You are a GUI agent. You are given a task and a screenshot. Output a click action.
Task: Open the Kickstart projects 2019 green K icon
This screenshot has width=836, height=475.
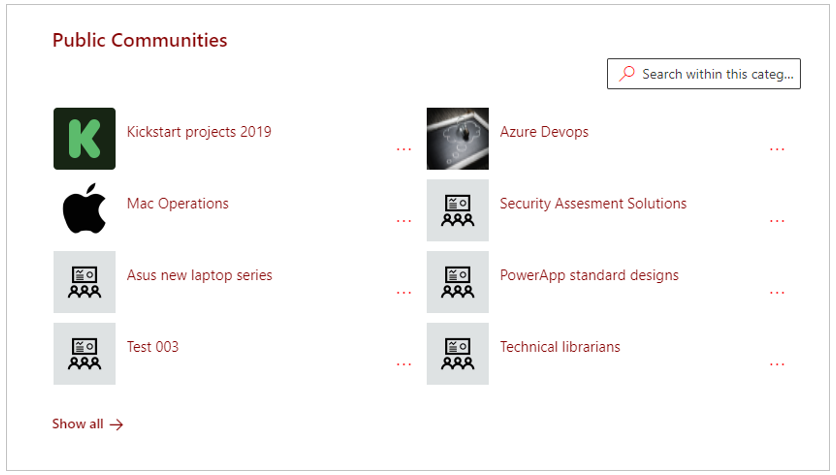[84, 139]
